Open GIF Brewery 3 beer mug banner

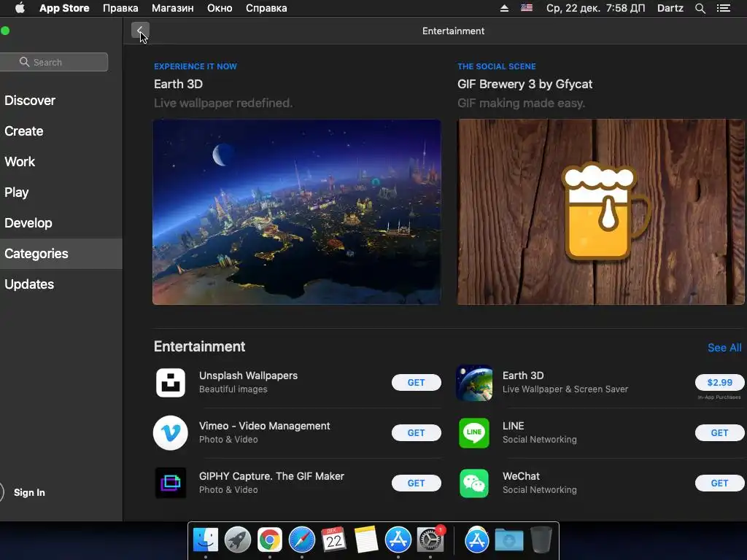coord(601,212)
